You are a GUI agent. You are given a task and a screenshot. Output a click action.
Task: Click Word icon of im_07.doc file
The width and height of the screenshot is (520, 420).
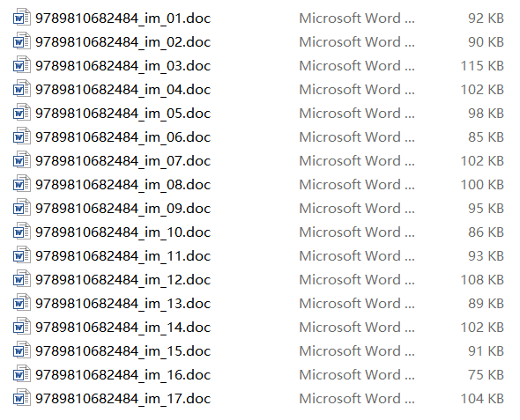pos(22,160)
